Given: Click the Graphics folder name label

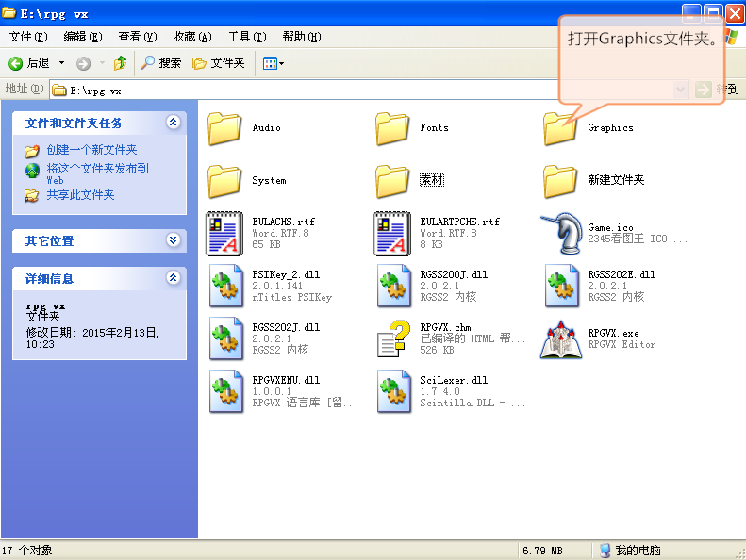Looking at the screenshot, I should coord(610,127).
